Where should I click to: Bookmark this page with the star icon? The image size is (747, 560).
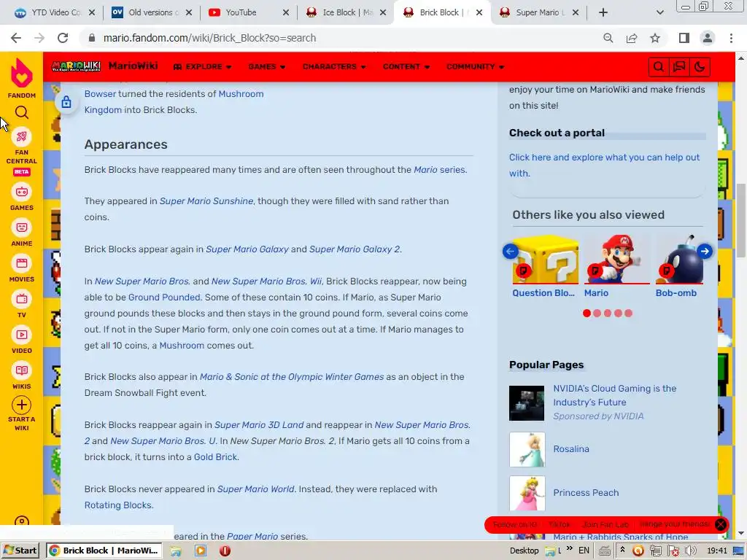coord(655,38)
